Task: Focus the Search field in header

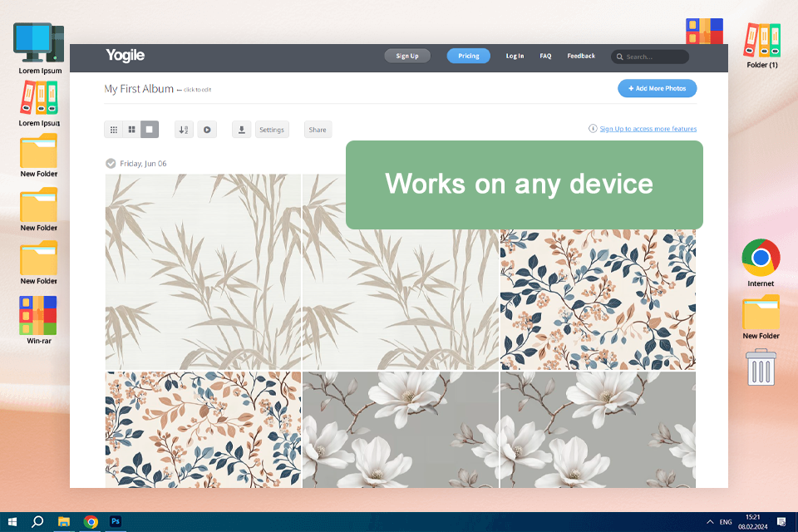Action: pos(650,57)
